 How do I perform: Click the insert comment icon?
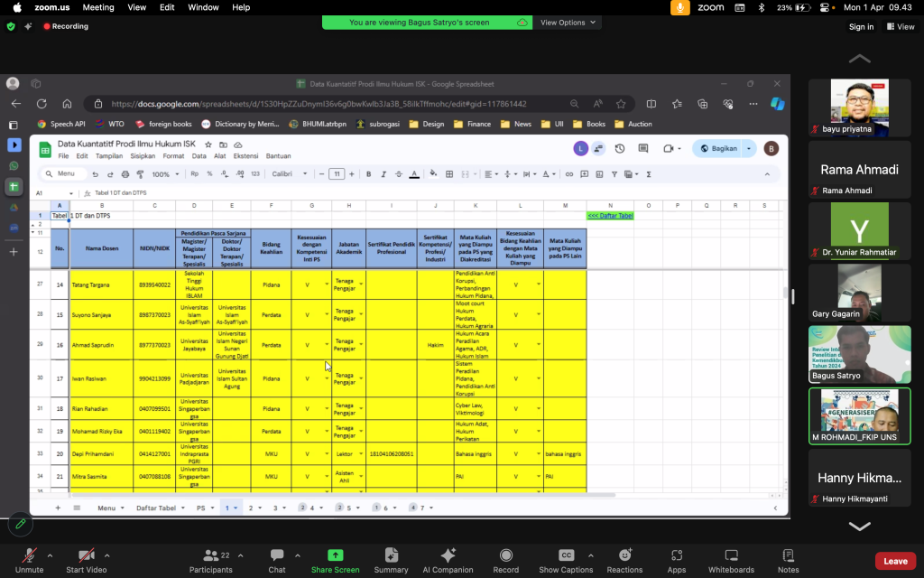tap(584, 174)
